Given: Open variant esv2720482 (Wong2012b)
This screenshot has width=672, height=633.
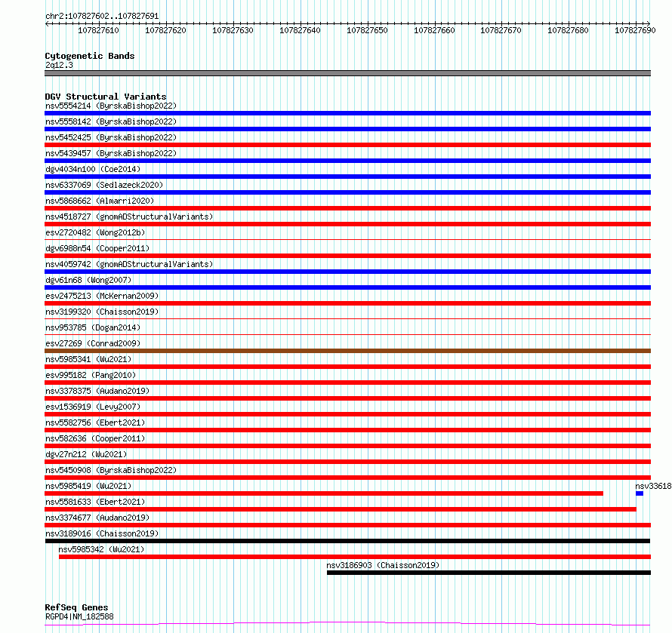Looking at the screenshot, I should (x=95, y=232).
